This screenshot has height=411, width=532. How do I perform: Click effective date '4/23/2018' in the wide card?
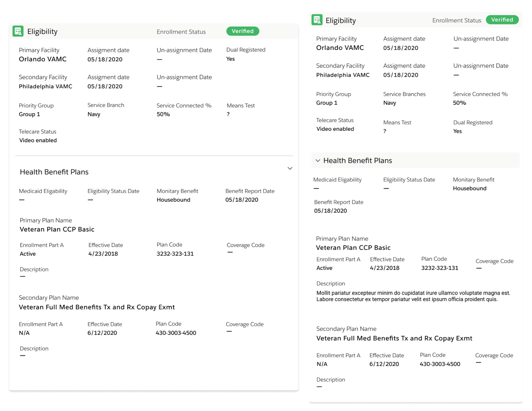(x=103, y=254)
